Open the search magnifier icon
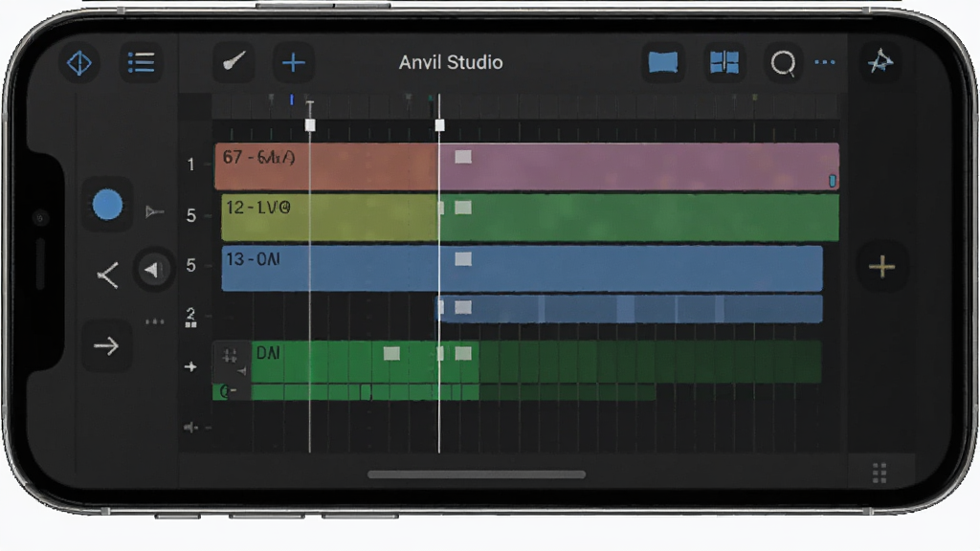This screenshot has height=551, width=980. point(783,63)
